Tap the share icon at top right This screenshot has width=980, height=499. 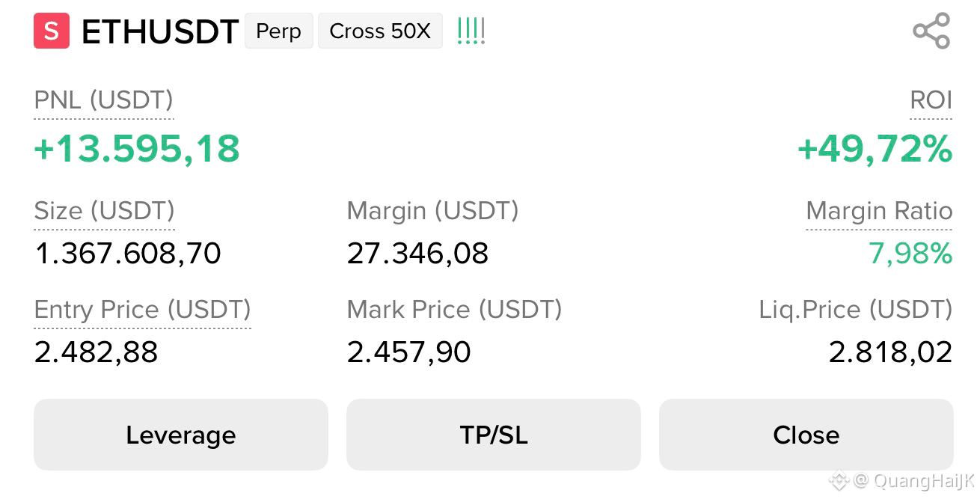(931, 31)
